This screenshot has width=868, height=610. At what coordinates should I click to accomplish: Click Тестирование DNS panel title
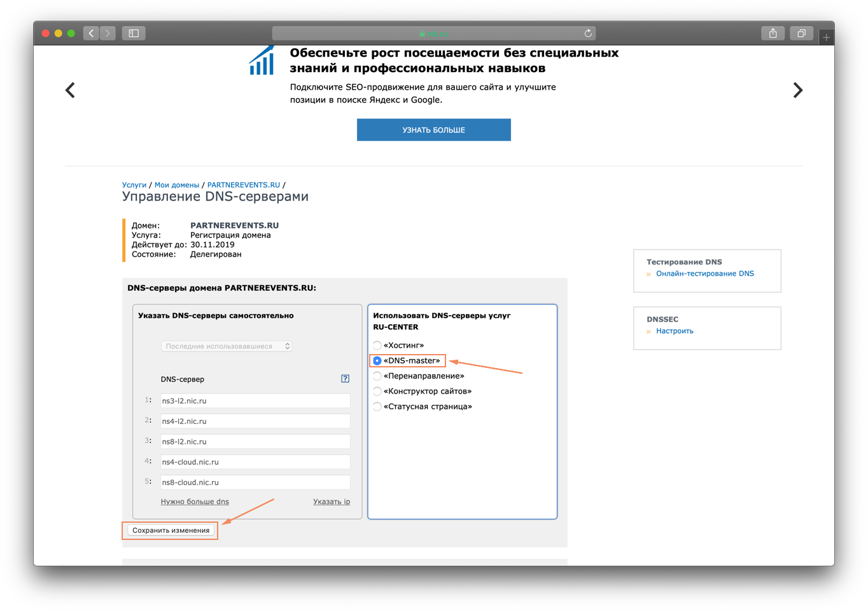coord(684,262)
